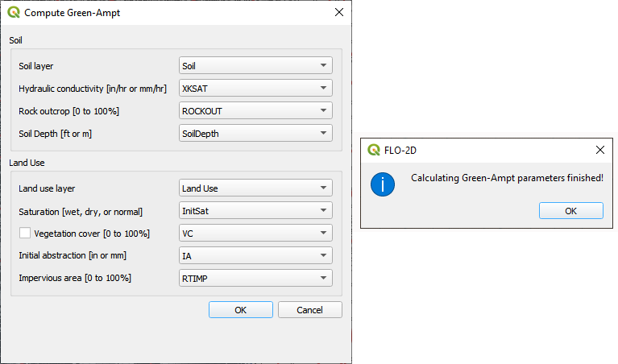Enable the Vegetation cover checkbox
This screenshot has height=364, width=618.
25,233
